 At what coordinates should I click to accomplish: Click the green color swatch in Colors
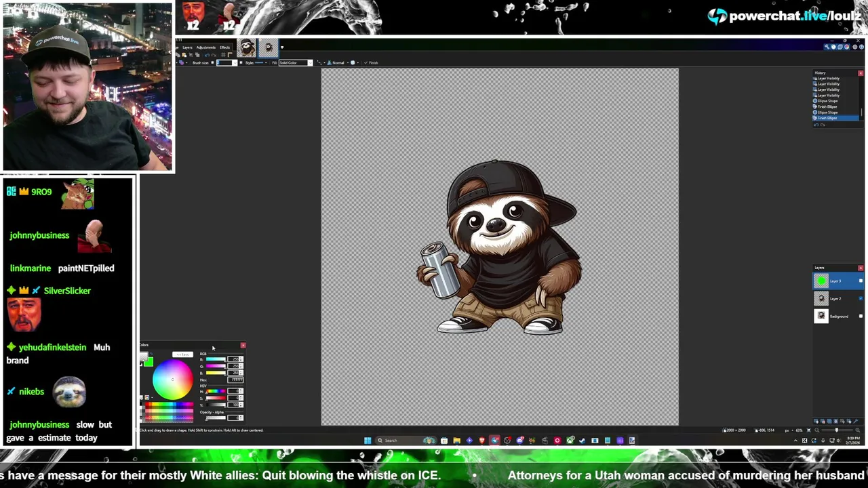click(149, 362)
